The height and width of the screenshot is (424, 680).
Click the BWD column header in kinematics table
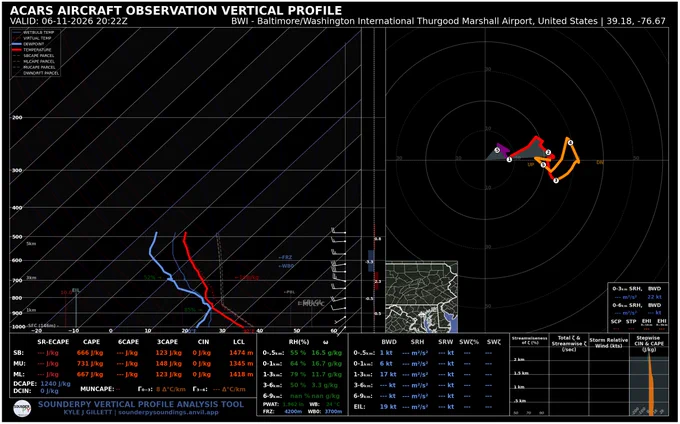[389, 342]
